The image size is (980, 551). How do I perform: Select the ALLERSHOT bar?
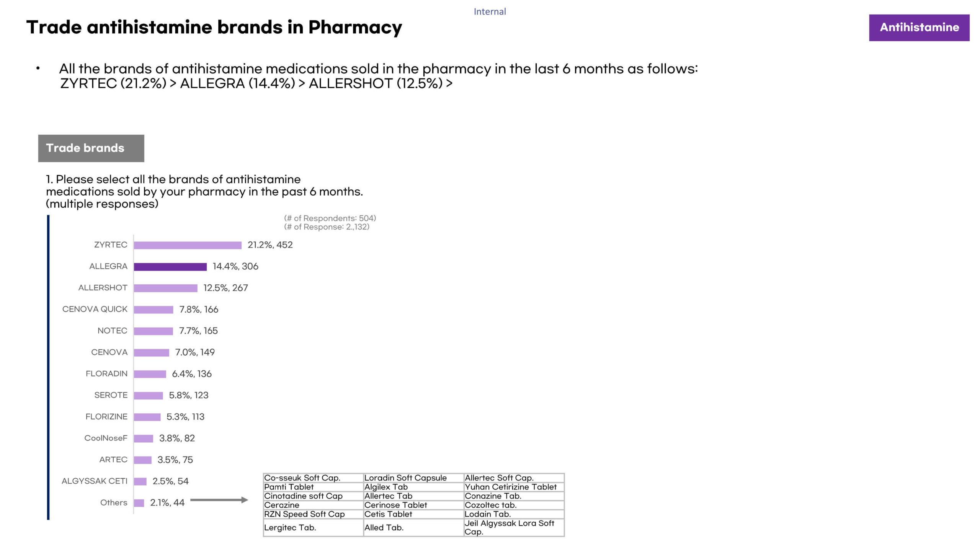tap(165, 288)
